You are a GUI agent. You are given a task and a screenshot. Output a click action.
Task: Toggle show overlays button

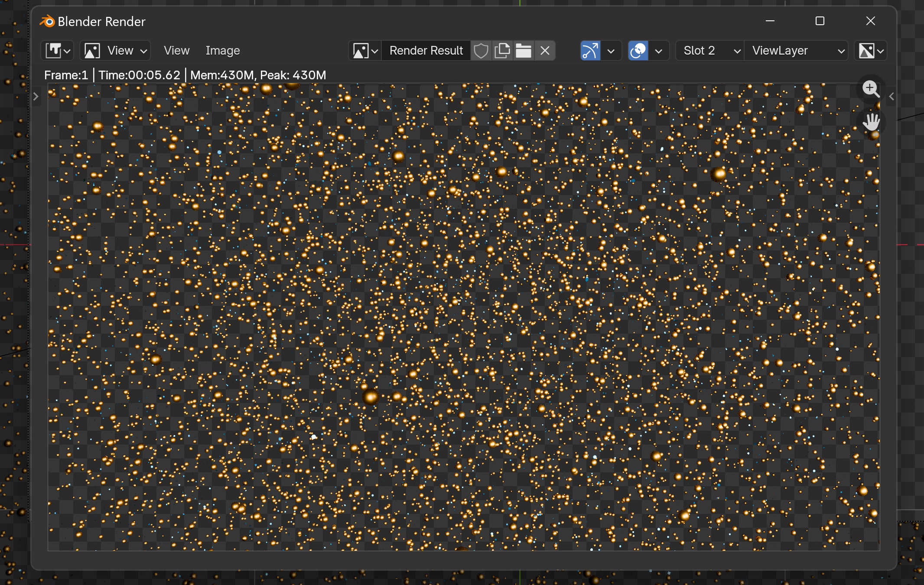click(x=638, y=51)
